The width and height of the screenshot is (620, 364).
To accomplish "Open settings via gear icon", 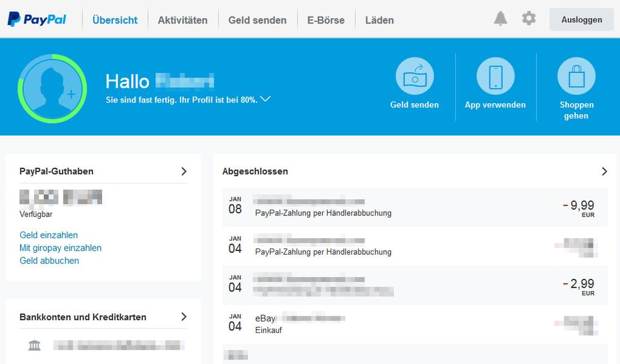I will coord(529,18).
